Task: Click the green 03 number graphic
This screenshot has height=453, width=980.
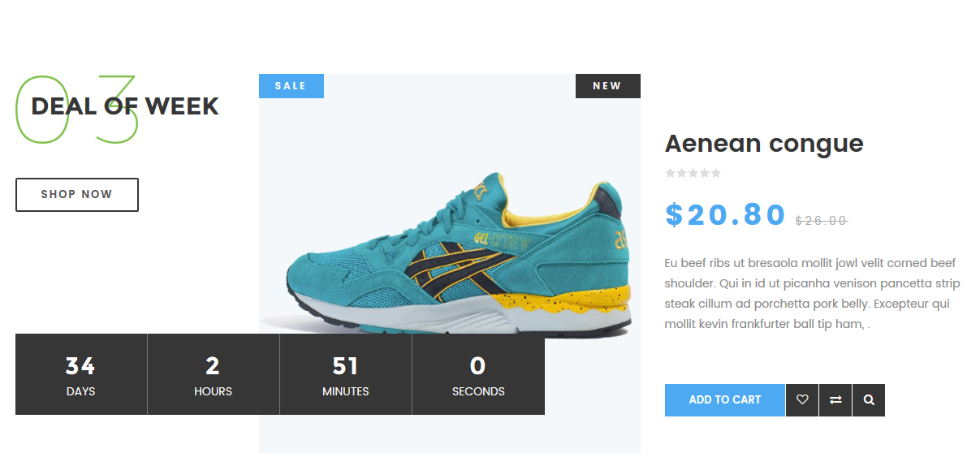Action: click(x=77, y=110)
